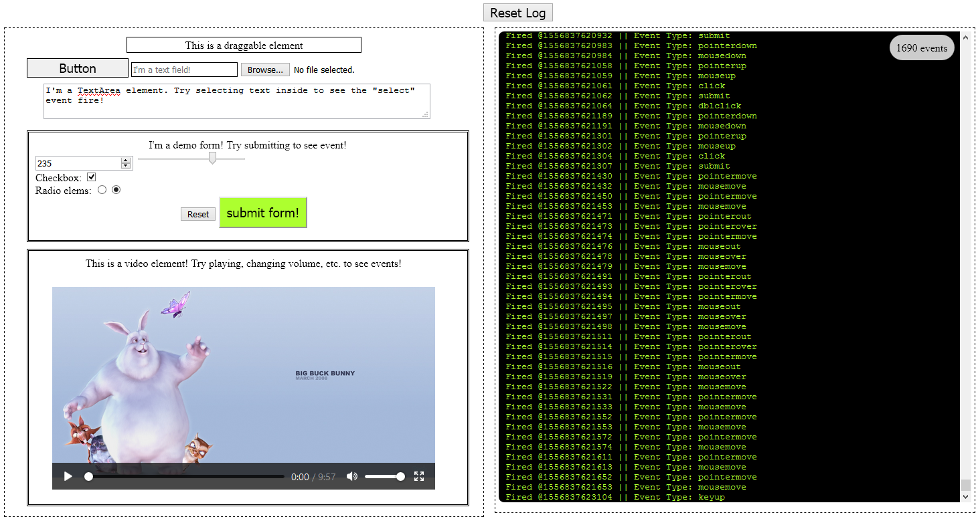This screenshot has height=521, width=980.
Task: Play the Big Buck Bunny video
Action: click(x=68, y=476)
